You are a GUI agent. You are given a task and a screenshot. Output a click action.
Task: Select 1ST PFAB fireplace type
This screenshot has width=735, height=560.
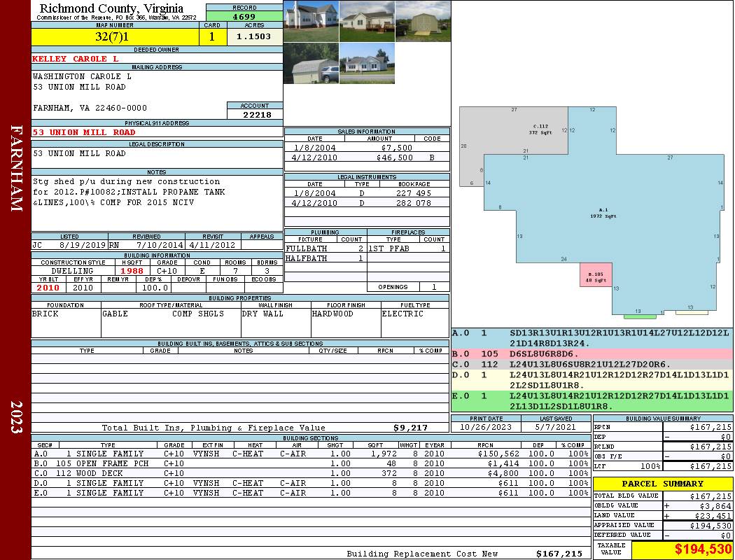point(388,248)
